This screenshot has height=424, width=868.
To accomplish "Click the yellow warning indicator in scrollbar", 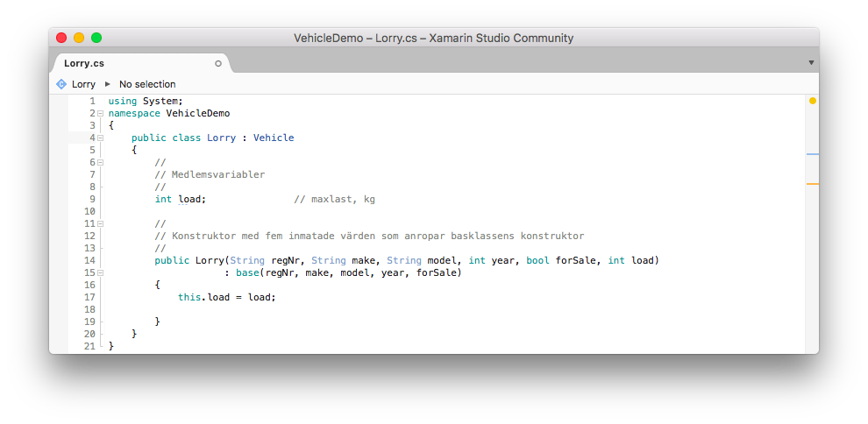I will pos(812,101).
